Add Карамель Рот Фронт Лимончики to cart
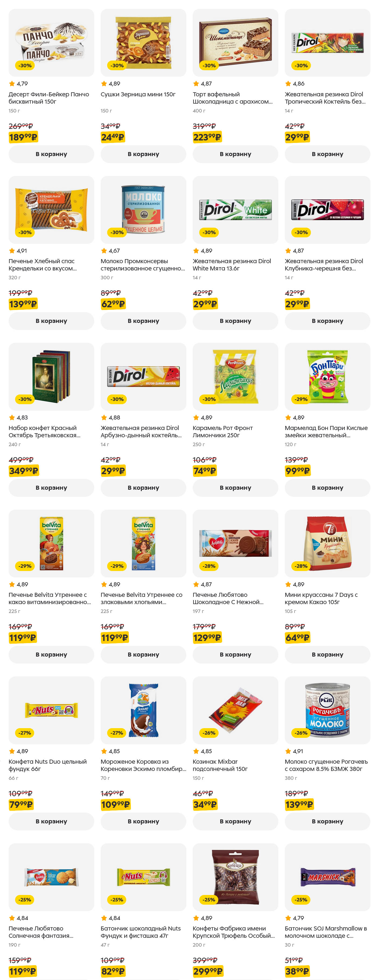Screen dimensions: 375x980 pyautogui.click(x=235, y=488)
